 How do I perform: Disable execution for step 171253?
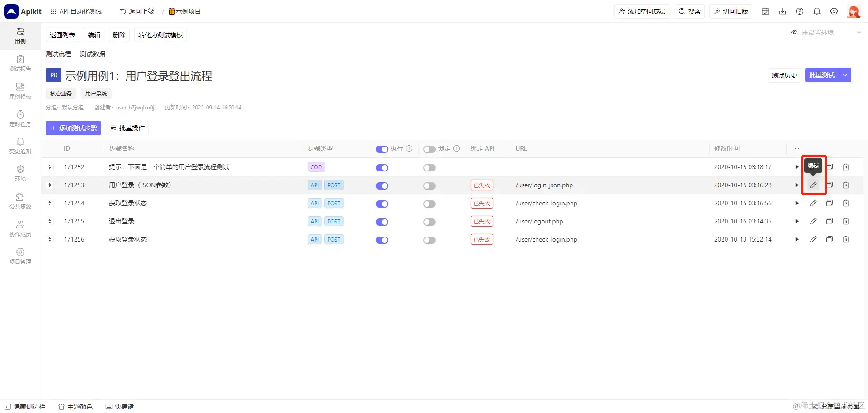coord(382,186)
